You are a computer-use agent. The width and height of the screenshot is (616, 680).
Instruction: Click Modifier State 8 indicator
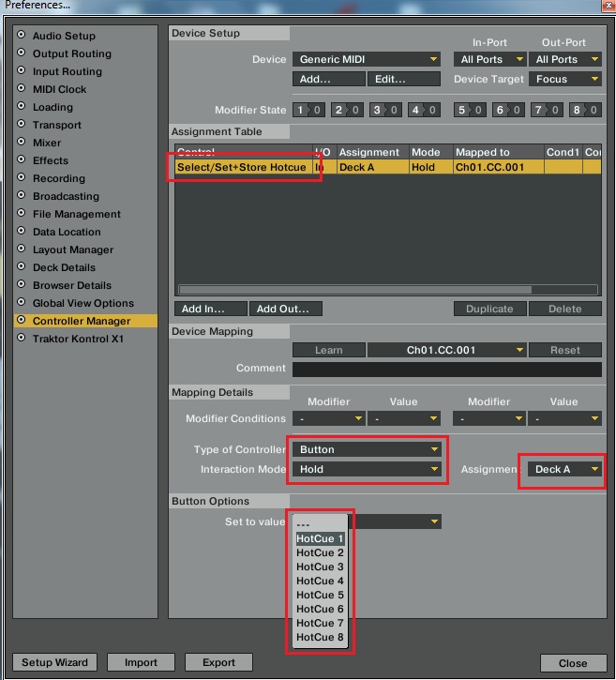585,110
